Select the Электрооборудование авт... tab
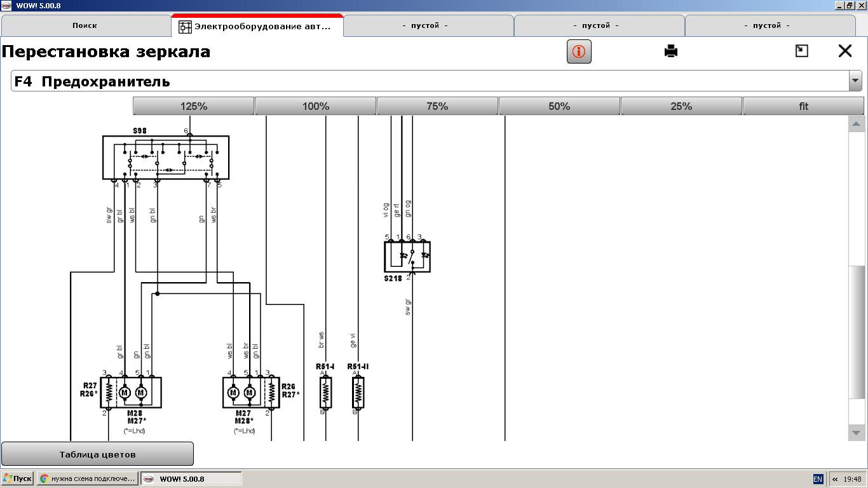The height and width of the screenshot is (488, 868). (257, 26)
